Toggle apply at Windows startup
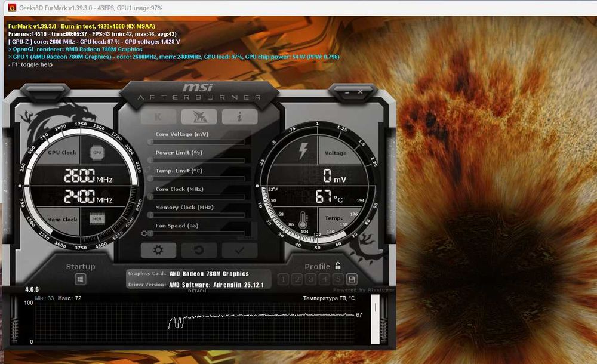597x364 pixels. pos(81,279)
